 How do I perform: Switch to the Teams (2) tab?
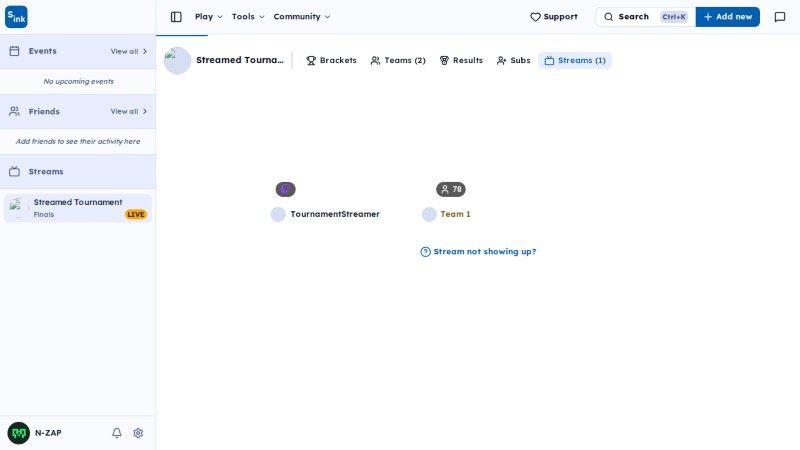pyautogui.click(x=398, y=60)
